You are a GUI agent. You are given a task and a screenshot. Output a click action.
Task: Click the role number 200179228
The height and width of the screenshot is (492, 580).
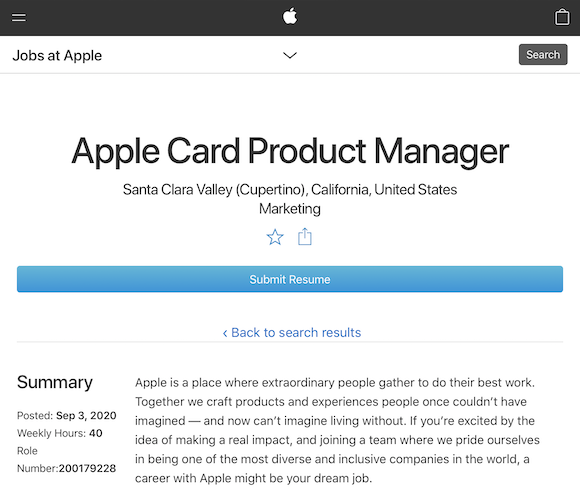click(87, 468)
